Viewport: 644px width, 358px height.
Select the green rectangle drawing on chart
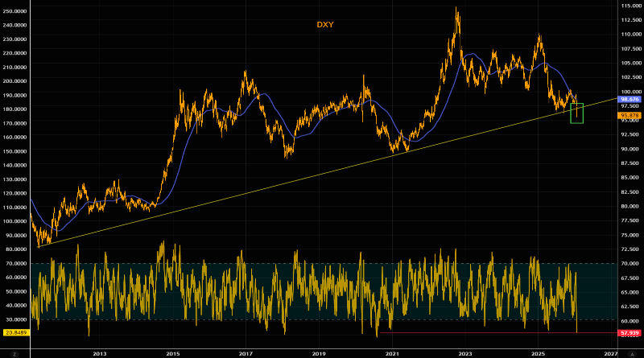[576, 113]
